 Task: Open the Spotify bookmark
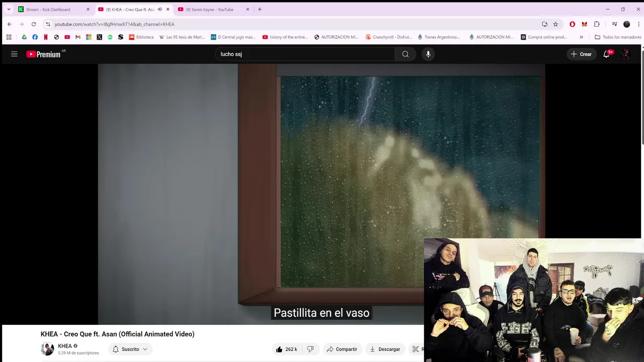110,37
